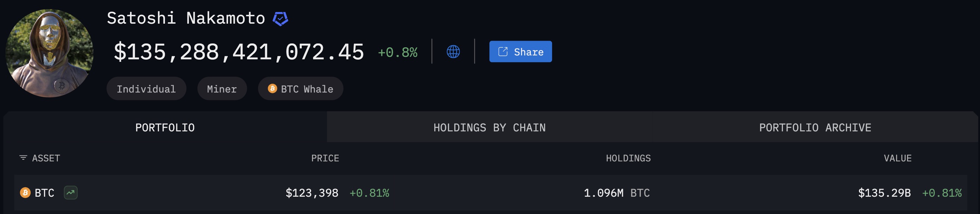
Task: Select the Miner tag
Action: pos(222,89)
